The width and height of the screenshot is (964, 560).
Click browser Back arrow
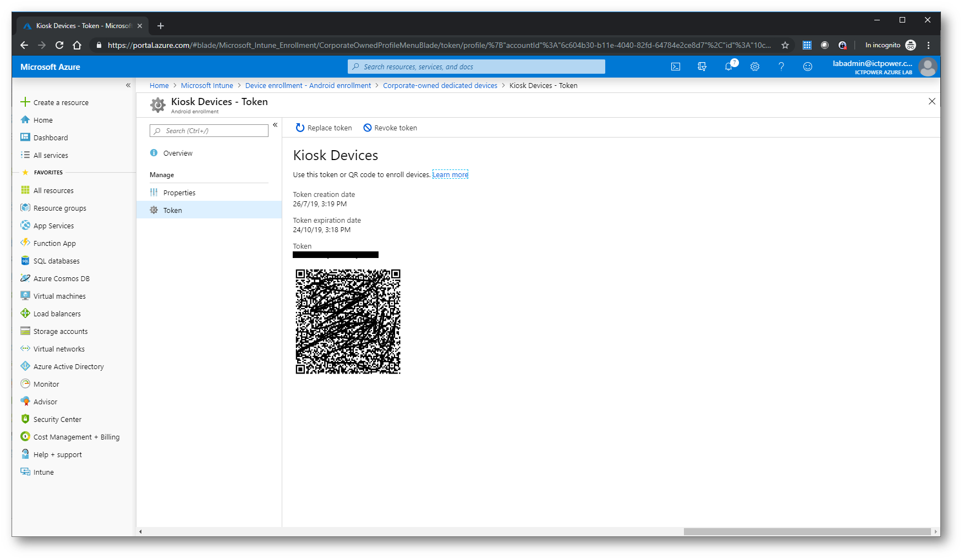click(24, 45)
